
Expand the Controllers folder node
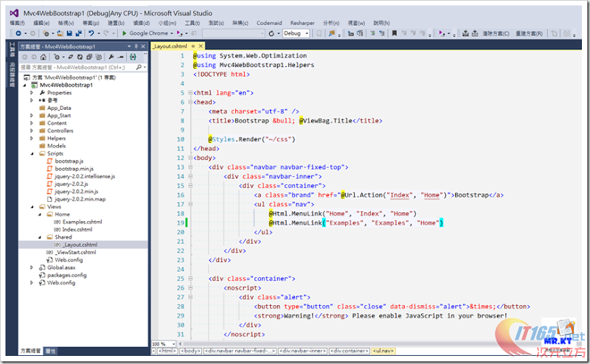(x=32, y=131)
